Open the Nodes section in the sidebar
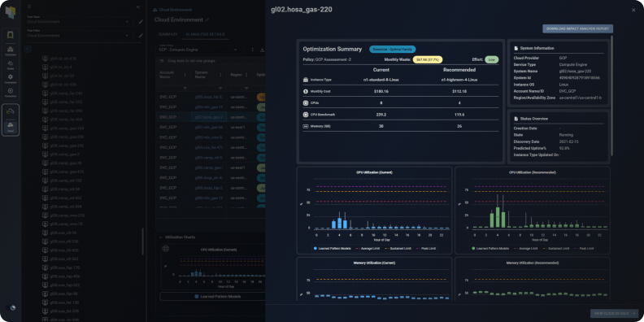The image size is (644, 322). pyautogui.click(x=11, y=64)
